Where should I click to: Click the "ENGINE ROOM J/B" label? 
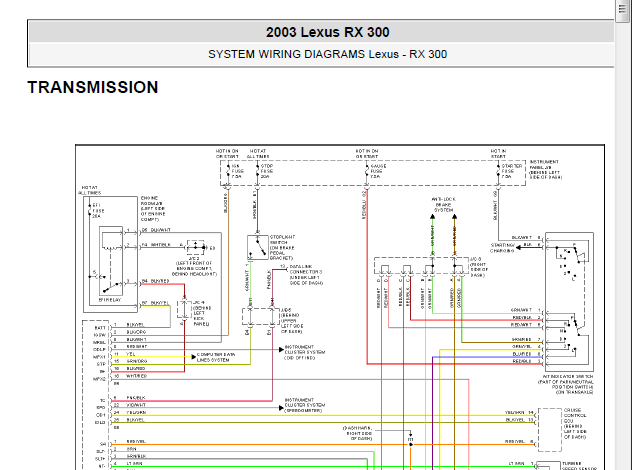click(153, 209)
